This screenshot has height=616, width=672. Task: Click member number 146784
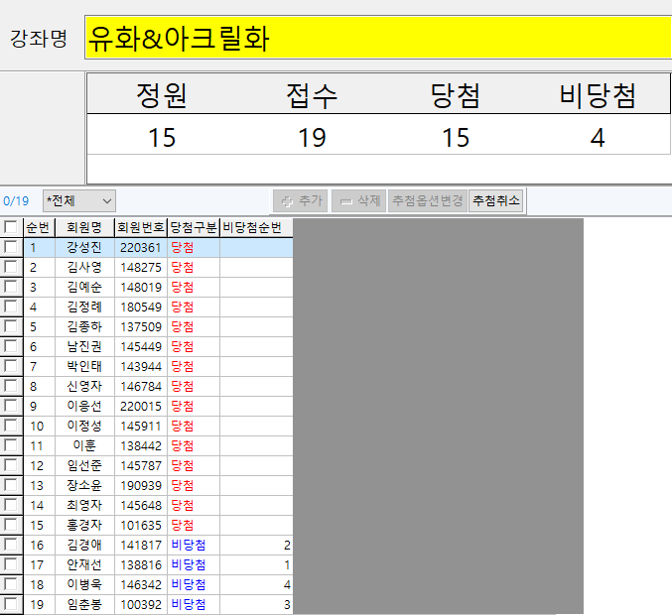pyautogui.click(x=141, y=387)
